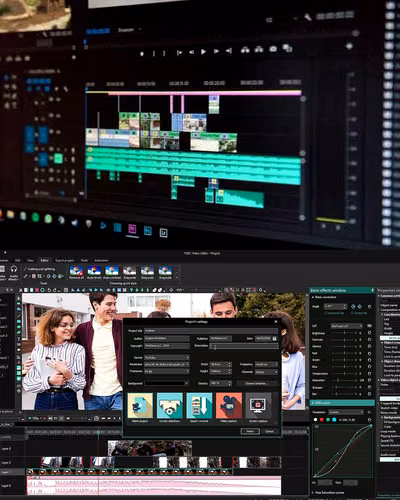Open the Resolution dropdown in Project settings
The height and width of the screenshot is (500, 400).
(167, 364)
